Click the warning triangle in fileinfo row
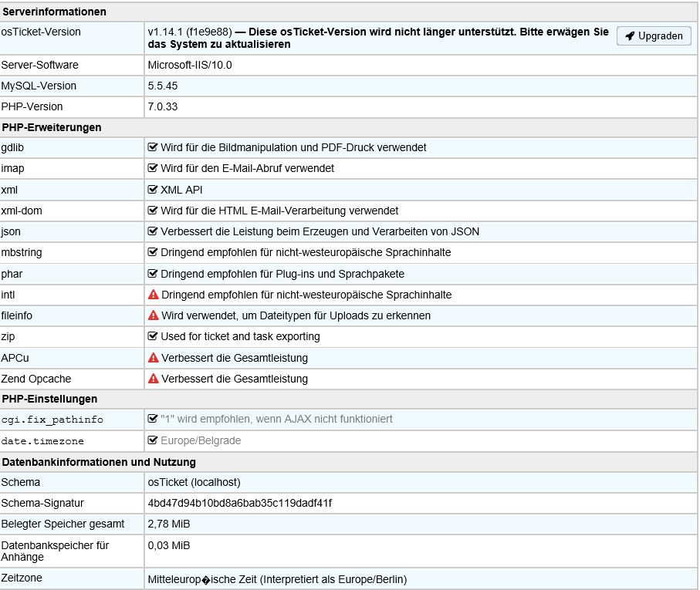 (x=153, y=315)
